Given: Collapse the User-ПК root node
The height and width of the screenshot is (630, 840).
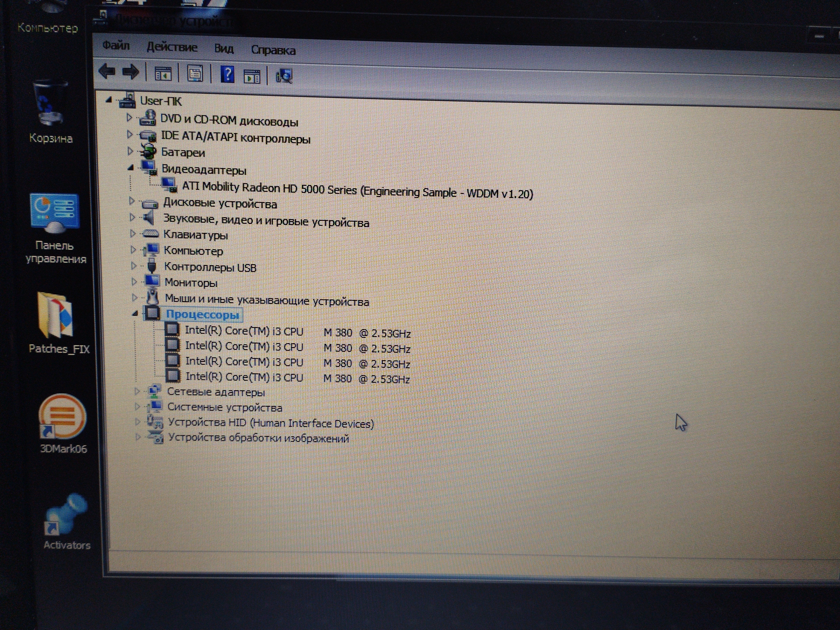Looking at the screenshot, I should (108, 100).
